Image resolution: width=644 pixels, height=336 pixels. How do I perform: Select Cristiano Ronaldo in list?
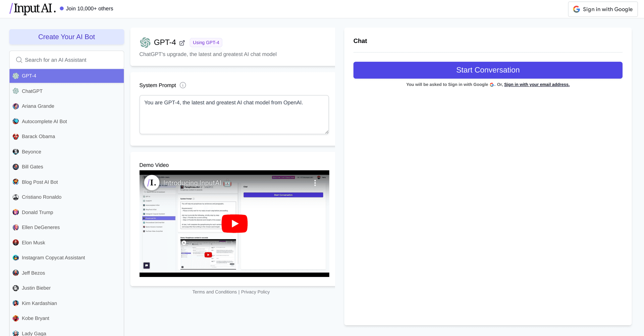[67, 197]
